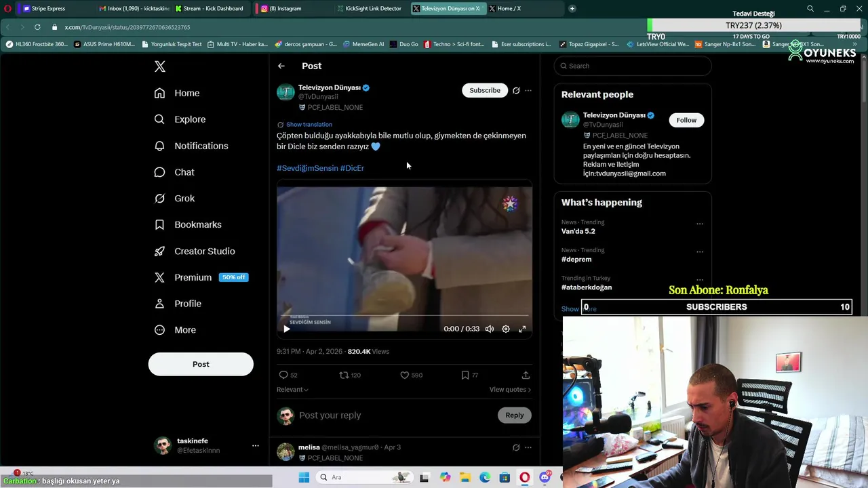
Task: Open trending topic Van'da 5.2
Action: pyautogui.click(x=578, y=231)
